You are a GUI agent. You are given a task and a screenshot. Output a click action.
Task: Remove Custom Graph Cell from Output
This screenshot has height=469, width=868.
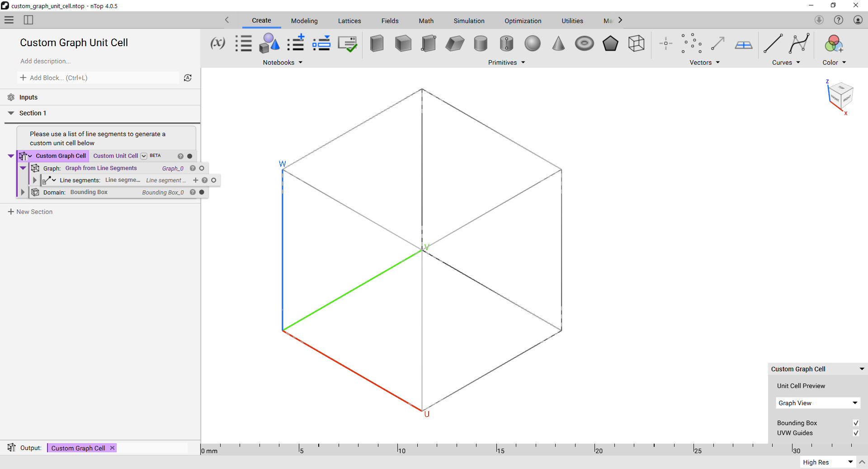point(112,448)
